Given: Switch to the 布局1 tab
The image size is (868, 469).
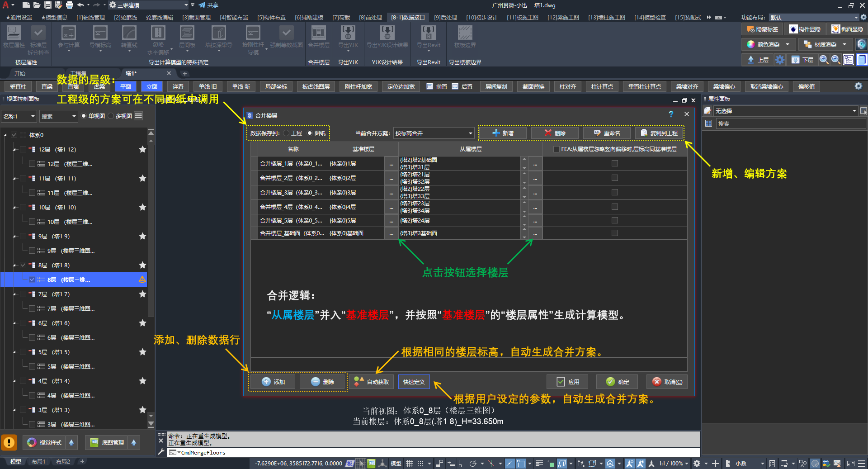Looking at the screenshot, I should pyautogui.click(x=38, y=462).
